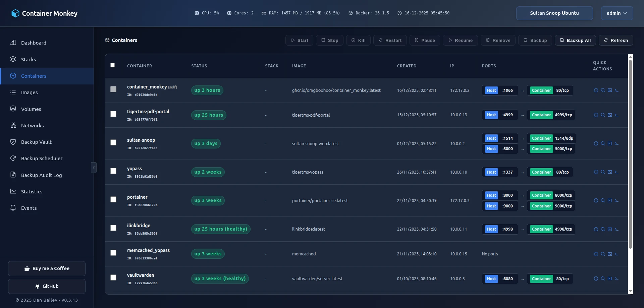Viewport: 644px width, 308px height.
Task: Open the Dan Bailey link in footer
Action: [45, 300]
